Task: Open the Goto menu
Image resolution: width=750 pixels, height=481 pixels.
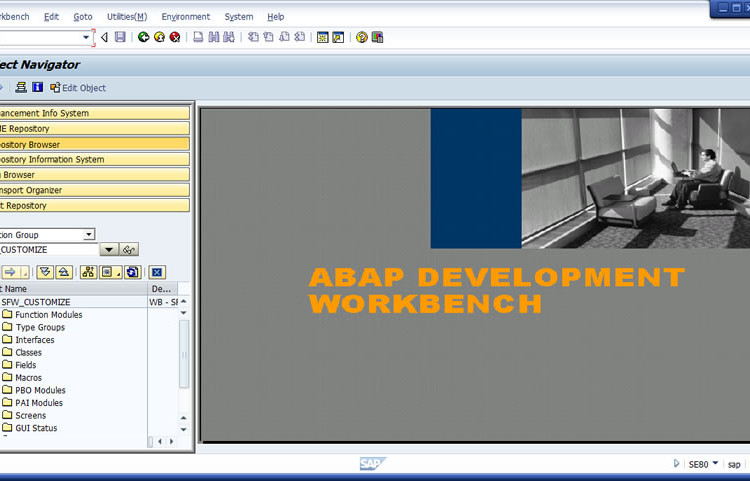Action: pos(83,17)
